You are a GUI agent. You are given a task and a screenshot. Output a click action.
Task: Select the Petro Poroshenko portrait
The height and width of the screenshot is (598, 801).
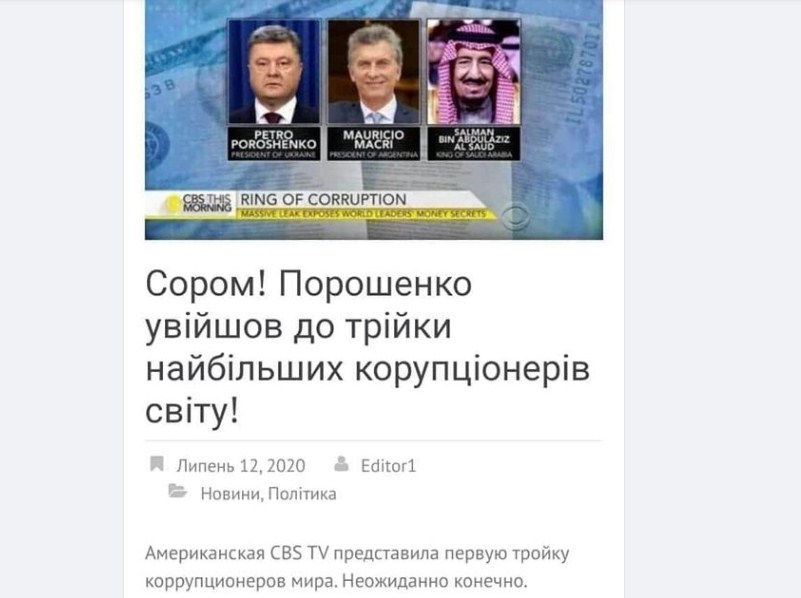[x=274, y=73]
